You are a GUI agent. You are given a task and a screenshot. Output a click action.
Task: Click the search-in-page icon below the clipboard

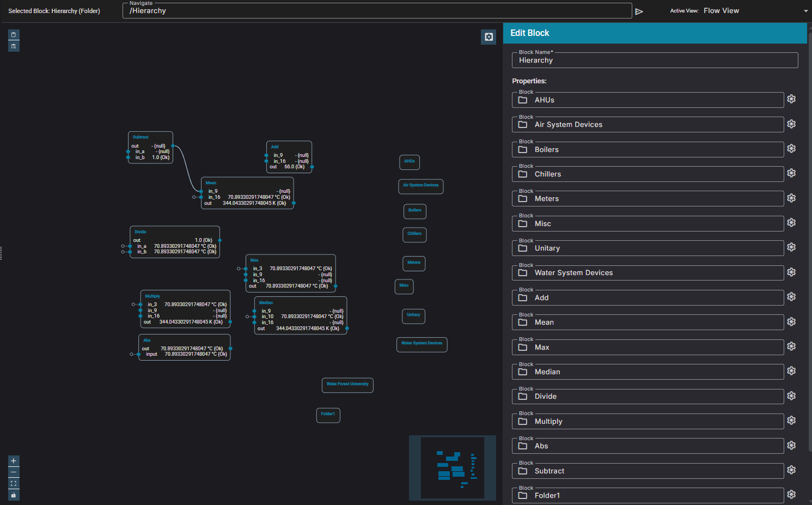coord(14,46)
